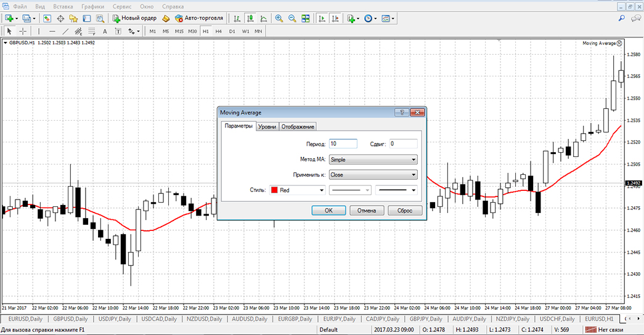Click the Сброс button

coord(404,210)
